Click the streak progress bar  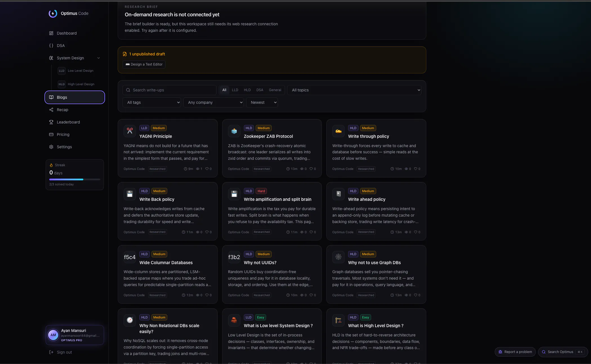click(75, 179)
